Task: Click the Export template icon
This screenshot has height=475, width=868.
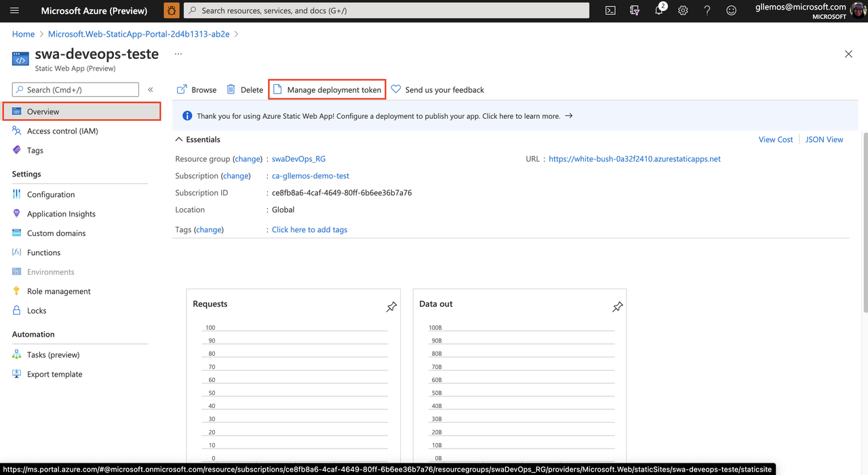Action: [x=16, y=375]
